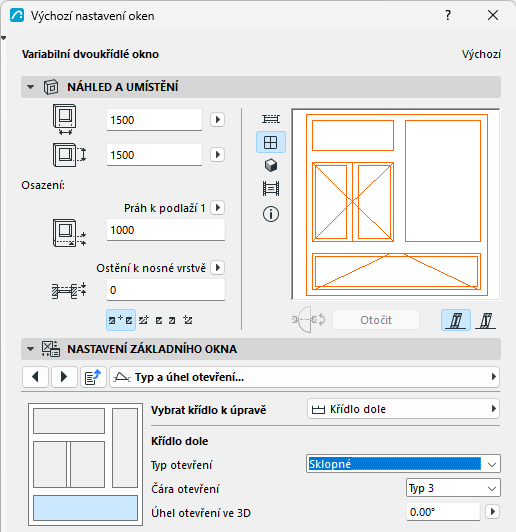Focus the window width field
Image resolution: width=516 pixels, height=532 pixels.
[154, 120]
